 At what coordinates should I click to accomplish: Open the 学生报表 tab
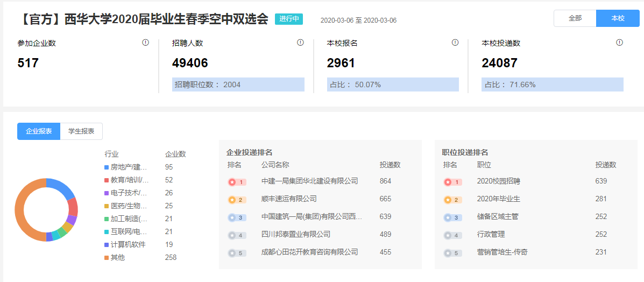(81, 131)
